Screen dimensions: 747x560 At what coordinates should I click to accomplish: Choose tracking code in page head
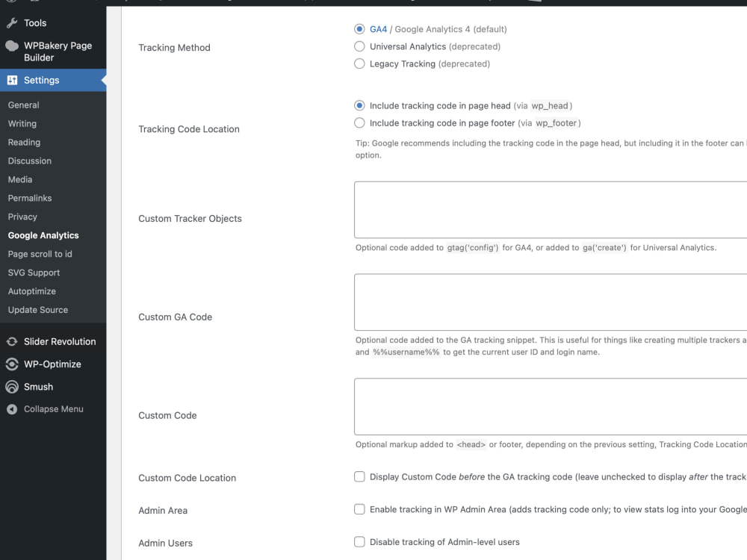[x=360, y=105]
